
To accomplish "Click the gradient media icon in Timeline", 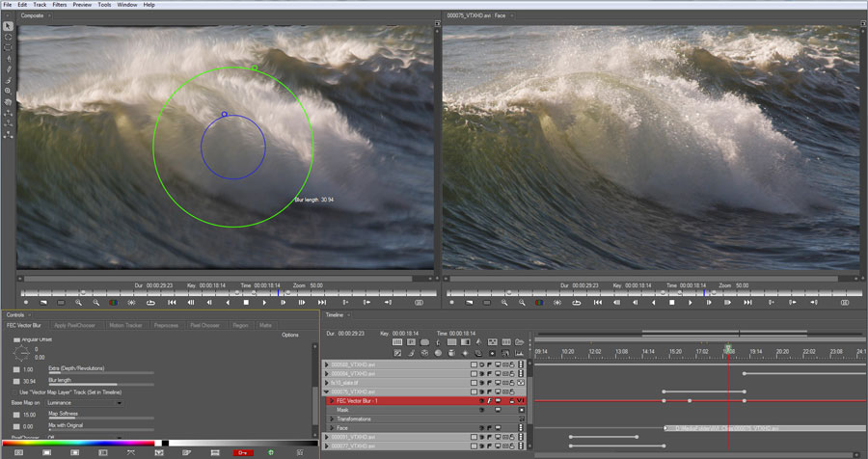I will point(466,342).
